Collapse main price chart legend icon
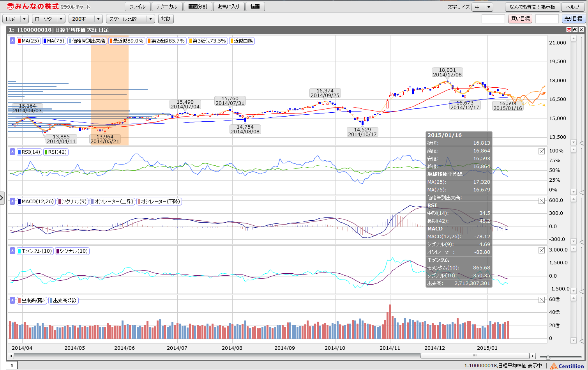This screenshot has width=588, height=370. pos(12,41)
